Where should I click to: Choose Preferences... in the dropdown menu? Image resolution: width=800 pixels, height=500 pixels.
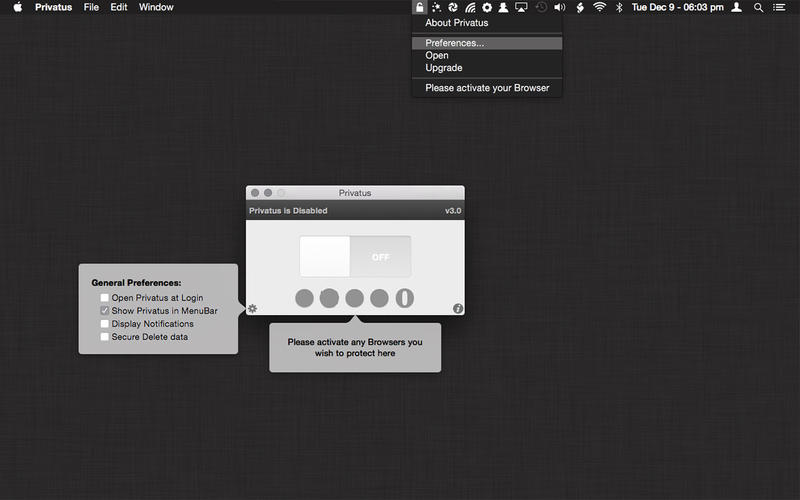coord(487,43)
